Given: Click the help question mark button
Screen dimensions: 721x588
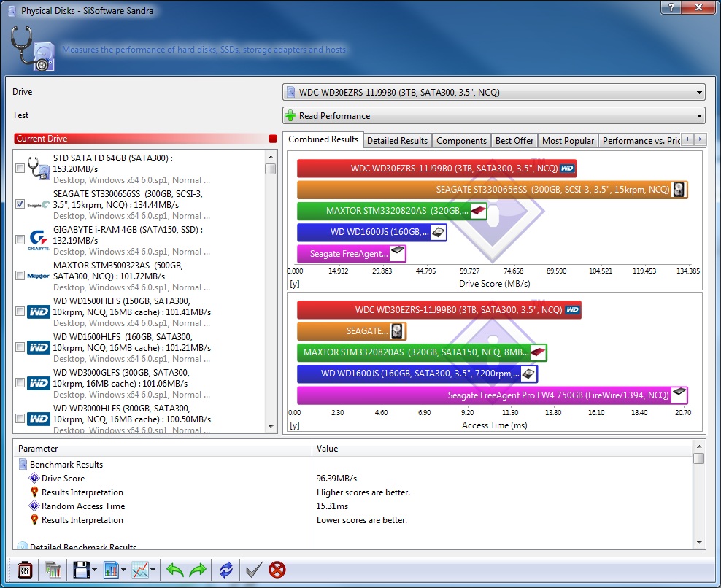Looking at the screenshot, I should (671, 7).
